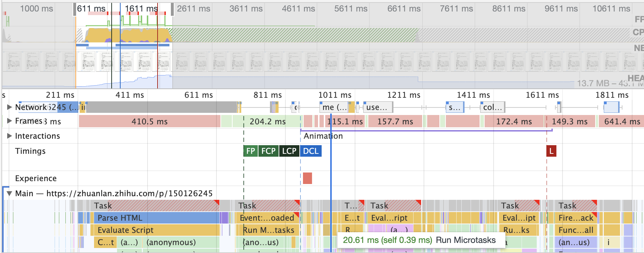This screenshot has width=644, height=253.
Task: Select the Func...all function call block
Action: point(576,230)
